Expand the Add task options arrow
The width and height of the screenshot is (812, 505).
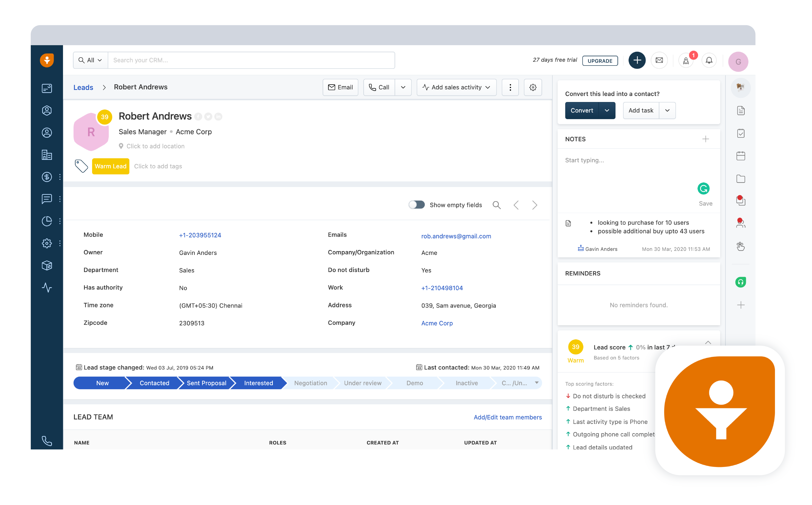pyautogui.click(x=667, y=111)
